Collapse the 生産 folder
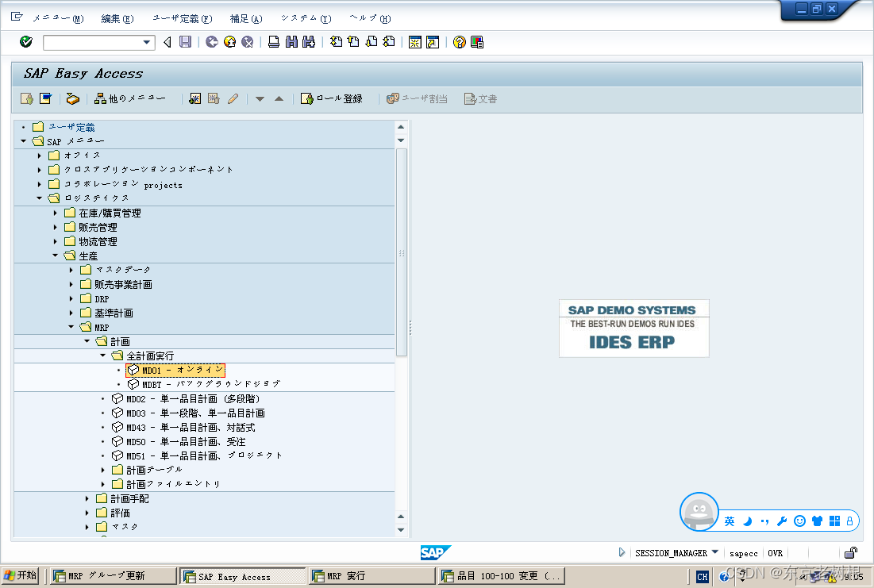Viewport: 874px width, 588px height. click(x=55, y=256)
